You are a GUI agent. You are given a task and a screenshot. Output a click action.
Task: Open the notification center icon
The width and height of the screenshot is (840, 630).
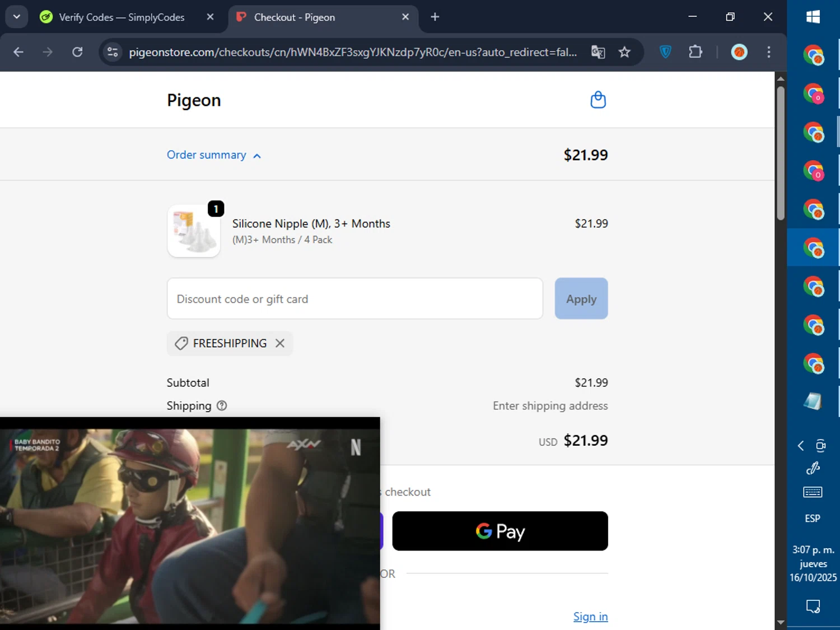813,606
